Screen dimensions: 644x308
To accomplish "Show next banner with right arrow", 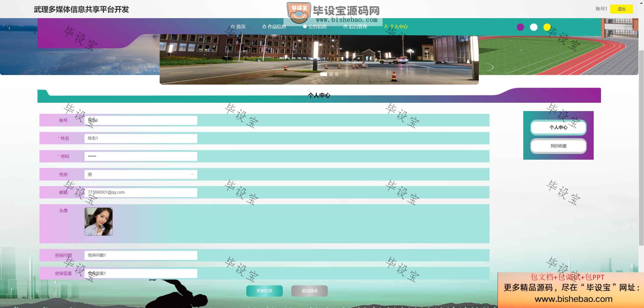I will click(x=629, y=28).
